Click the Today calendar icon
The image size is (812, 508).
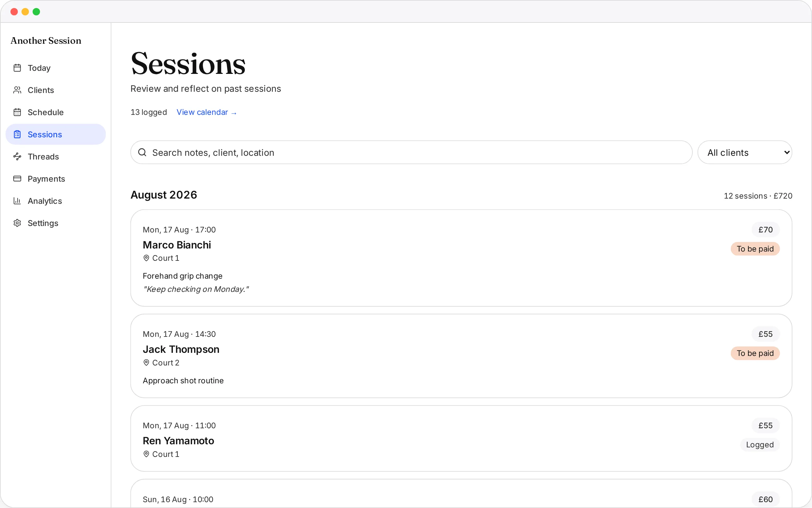point(17,68)
